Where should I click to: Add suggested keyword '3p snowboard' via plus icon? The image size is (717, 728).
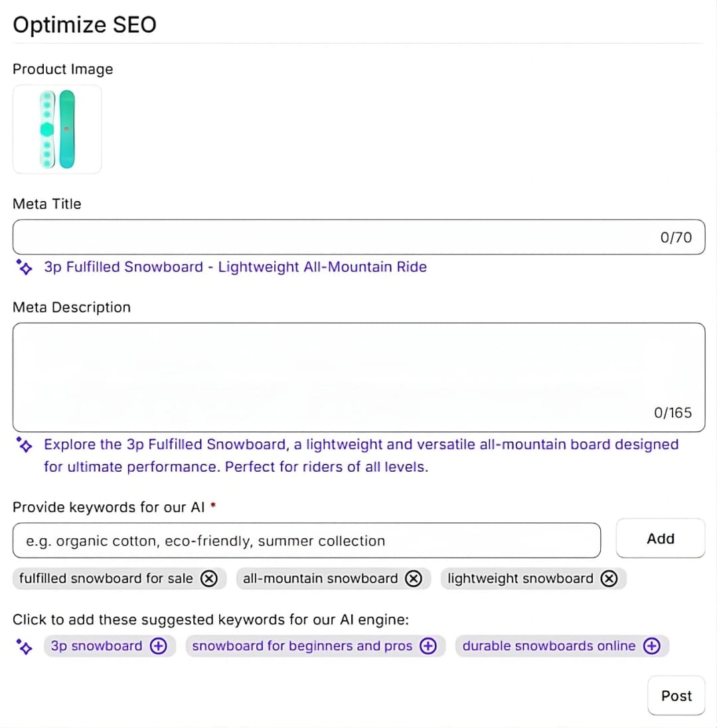(x=158, y=646)
